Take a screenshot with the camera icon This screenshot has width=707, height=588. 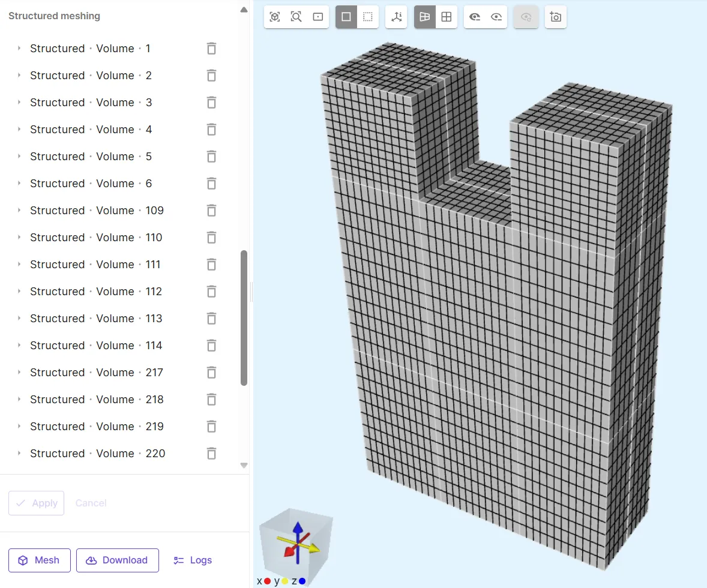coord(556,17)
